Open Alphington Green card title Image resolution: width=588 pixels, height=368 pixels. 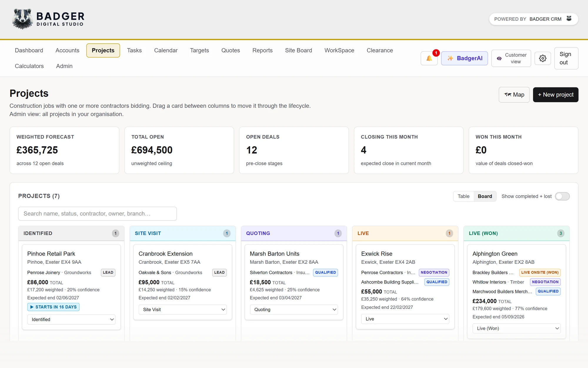click(495, 254)
